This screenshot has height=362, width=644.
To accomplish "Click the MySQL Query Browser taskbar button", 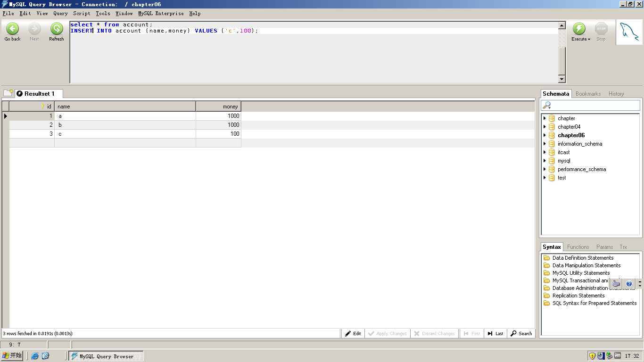I will click(106, 356).
